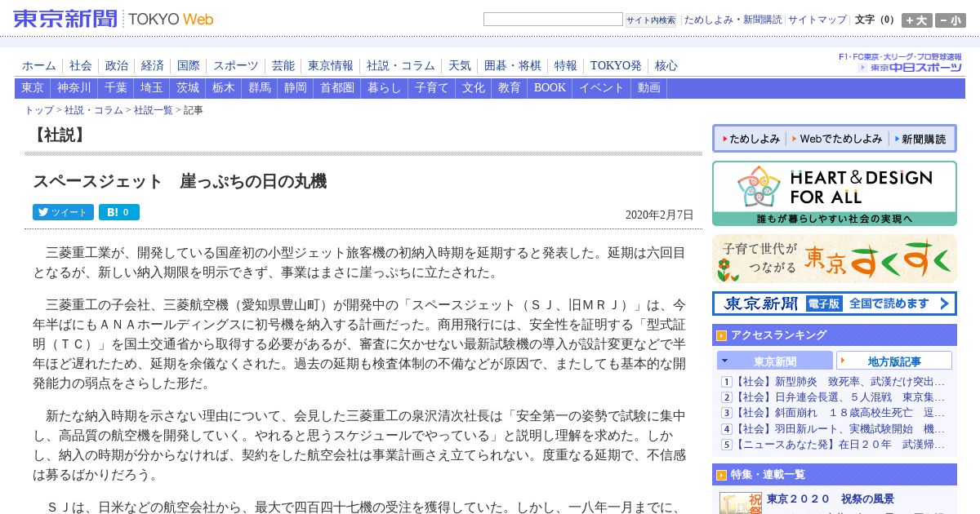
Task: Open the 東京すくすく parenting banner
Action: click(x=835, y=259)
